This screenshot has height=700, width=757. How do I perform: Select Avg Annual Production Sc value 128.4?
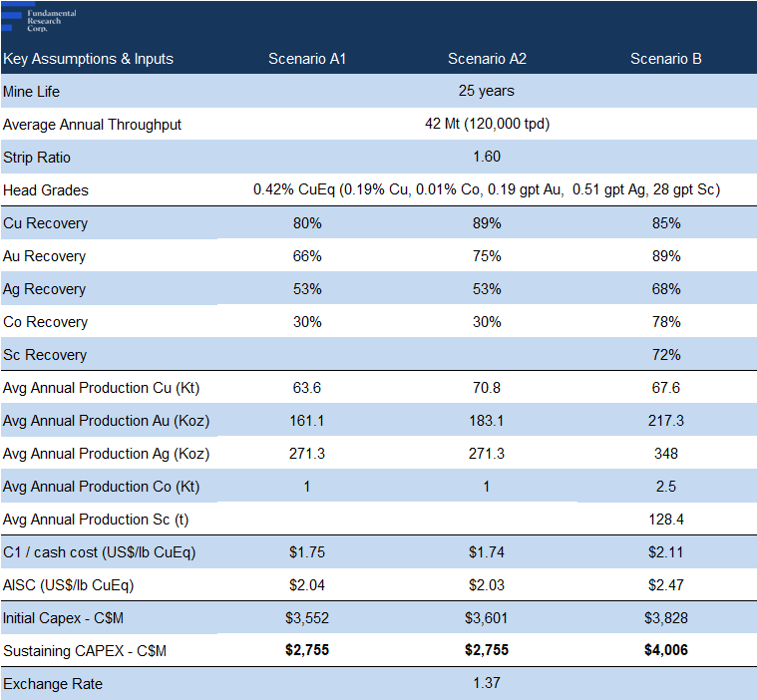(x=665, y=520)
